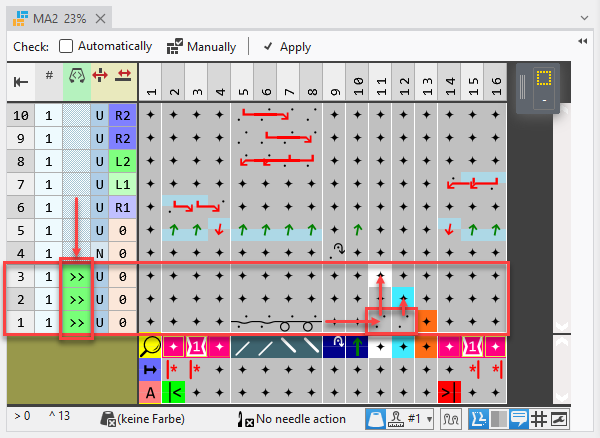Toggle the grid display icon in status bar

click(537, 420)
